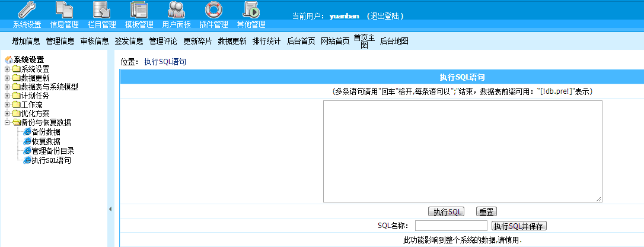Viewport: 644px width, 247px height.
Task: Open 系统设置 wrench icon in top bar
Action: click(x=27, y=9)
